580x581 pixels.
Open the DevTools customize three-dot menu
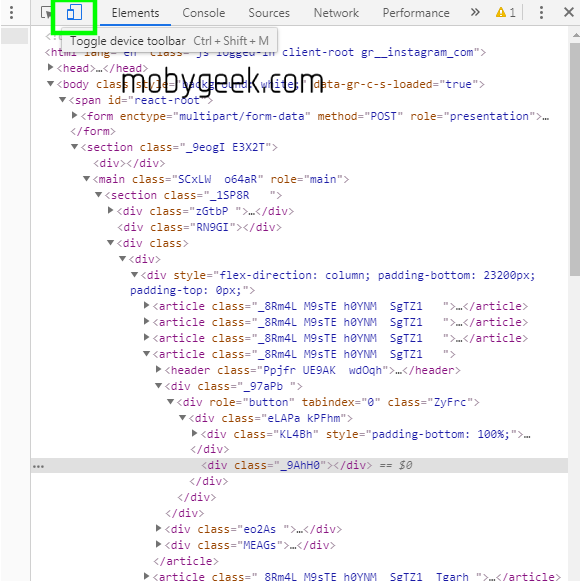point(541,13)
